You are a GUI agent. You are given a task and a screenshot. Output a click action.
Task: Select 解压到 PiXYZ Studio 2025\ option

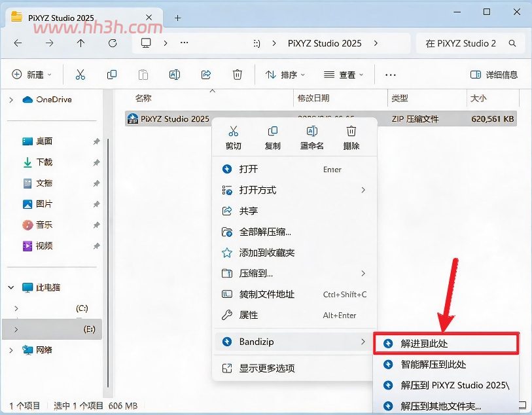446,385
